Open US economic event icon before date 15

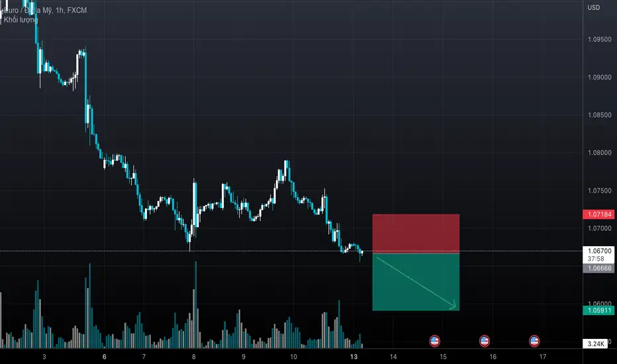tap(434, 341)
